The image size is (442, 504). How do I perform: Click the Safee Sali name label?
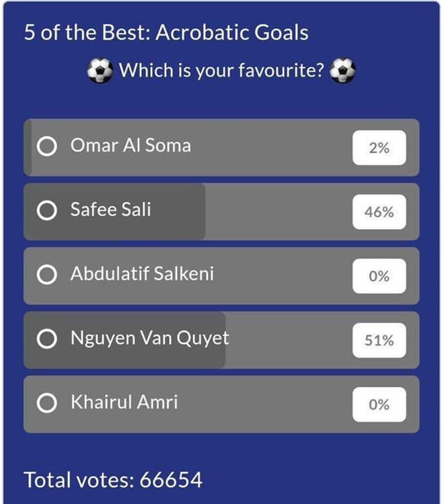click(x=110, y=210)
